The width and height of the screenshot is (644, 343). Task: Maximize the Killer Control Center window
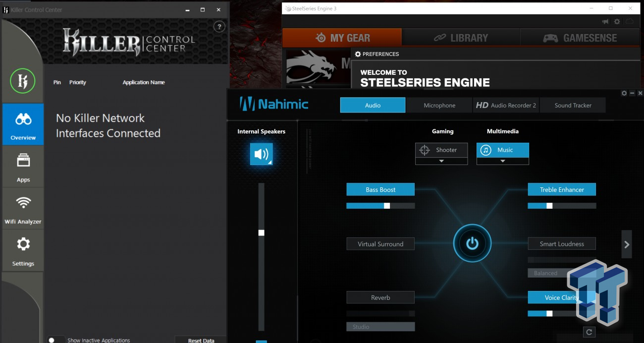203,10
